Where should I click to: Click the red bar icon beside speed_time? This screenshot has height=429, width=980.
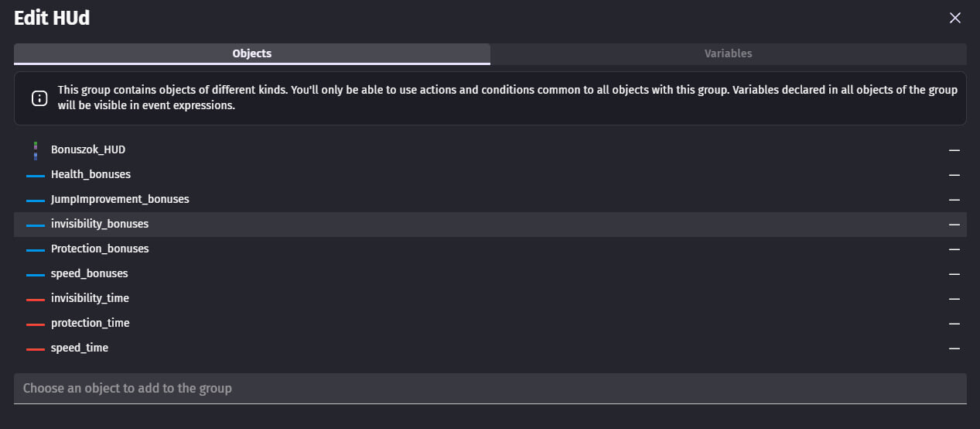tap(36, 348)
